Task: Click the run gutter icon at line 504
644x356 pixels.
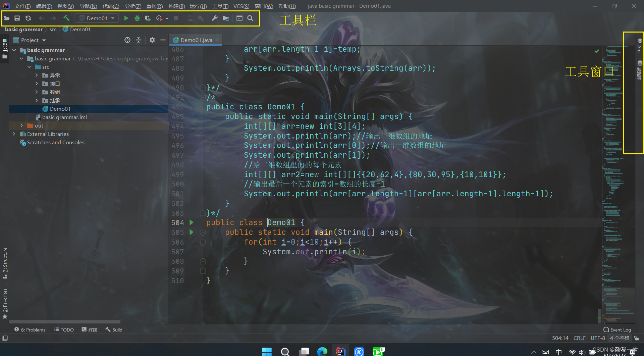Action: (191, 222)
